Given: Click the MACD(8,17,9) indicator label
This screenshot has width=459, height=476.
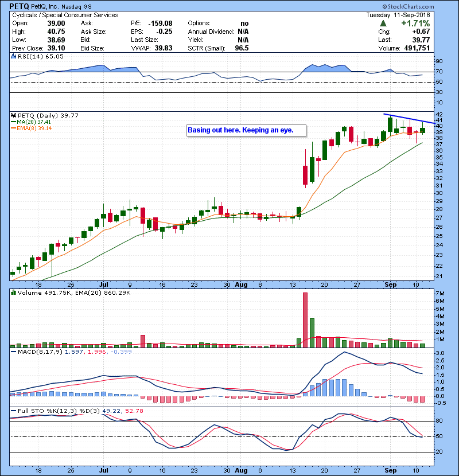Looking at the screenshot, I should [40, 352].
